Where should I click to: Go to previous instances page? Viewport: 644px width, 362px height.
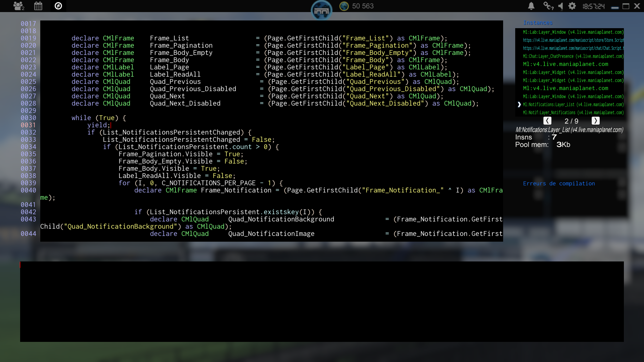click(x=547, y=121)
